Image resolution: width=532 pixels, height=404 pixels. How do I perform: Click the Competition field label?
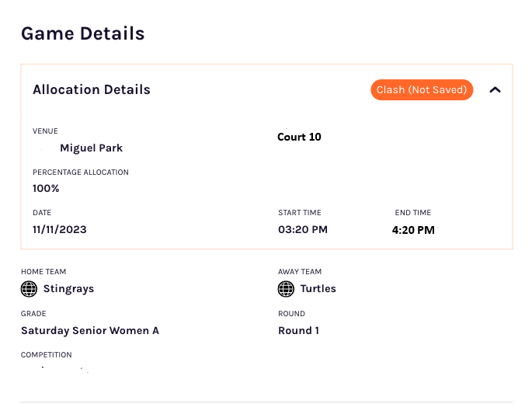pos(46,355)
